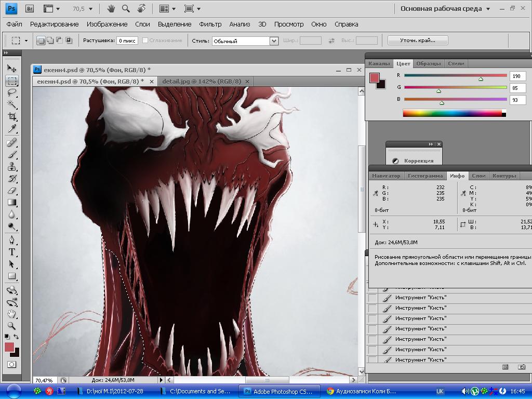
Task: Select the Eraser tool
Action: pyautogui.click(x=12, y=191)
